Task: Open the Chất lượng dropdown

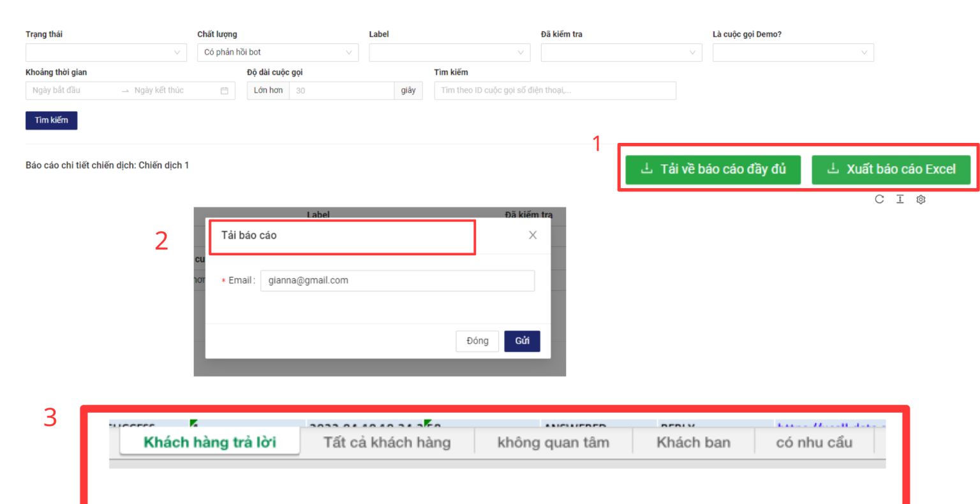Action: [x=278, y=52]
